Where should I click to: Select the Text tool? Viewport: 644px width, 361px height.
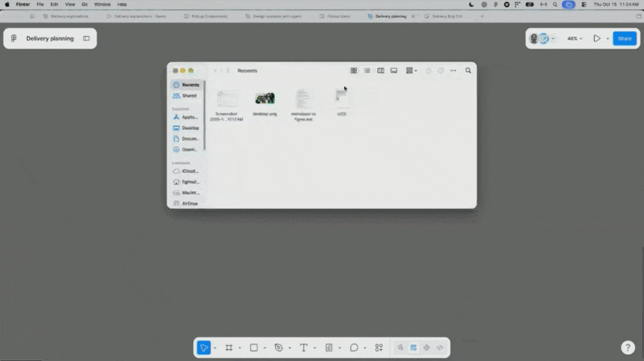304,348
